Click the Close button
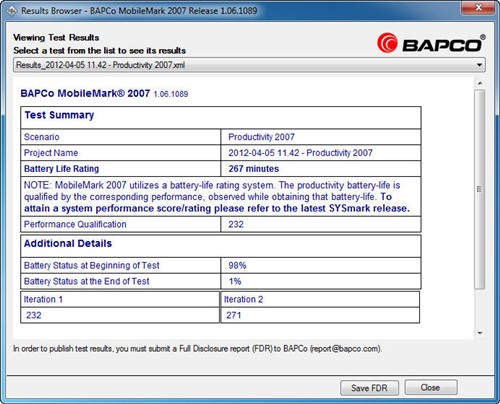 pos(431,387)
